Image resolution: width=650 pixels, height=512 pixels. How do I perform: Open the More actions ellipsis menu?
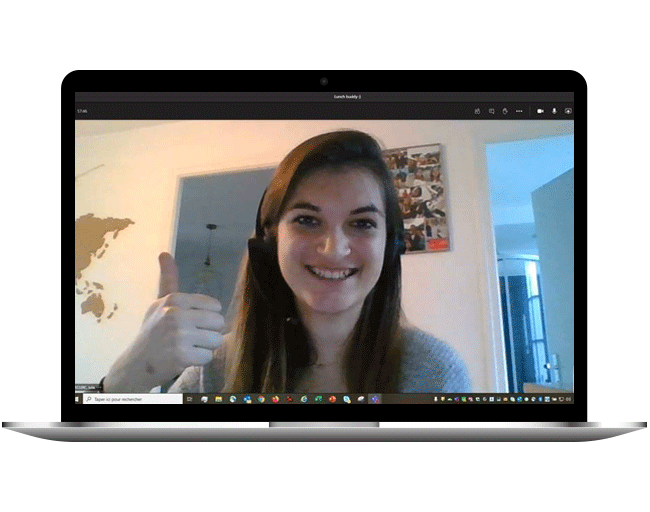point(519,111)
